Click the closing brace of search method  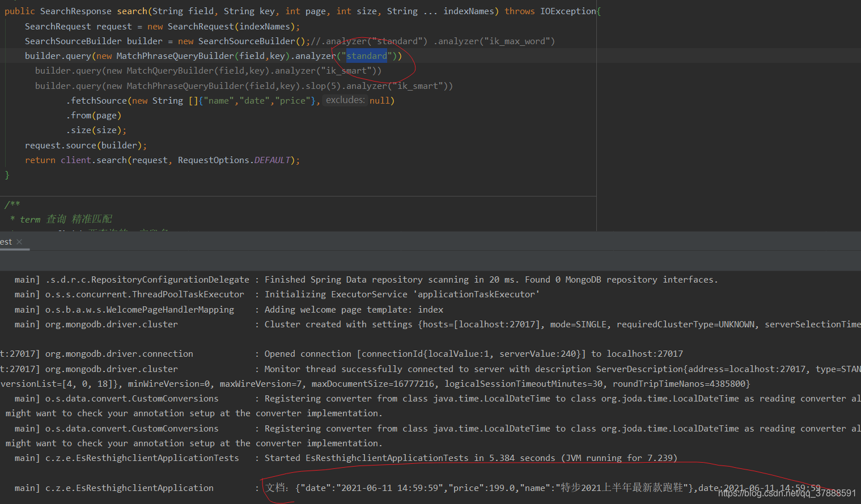(7, 176)
